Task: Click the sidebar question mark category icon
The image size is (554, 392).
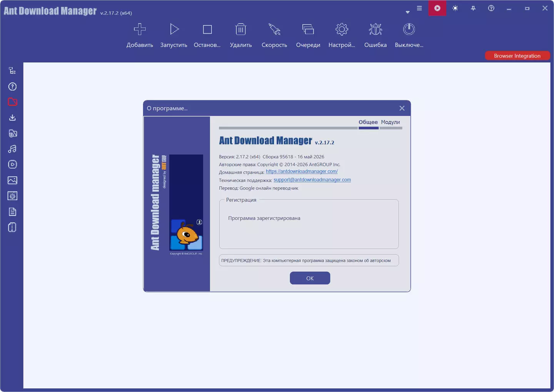Action: pos(12,86)
